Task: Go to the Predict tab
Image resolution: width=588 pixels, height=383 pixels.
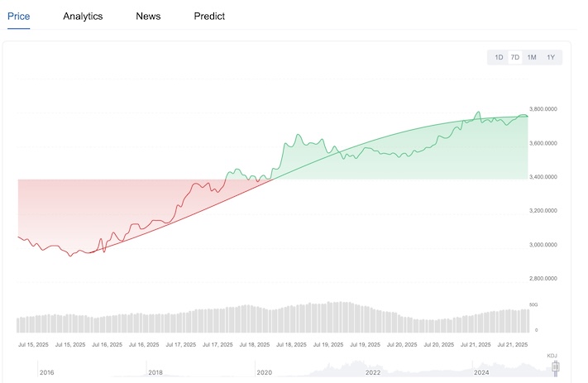Action: click(209, 16)
